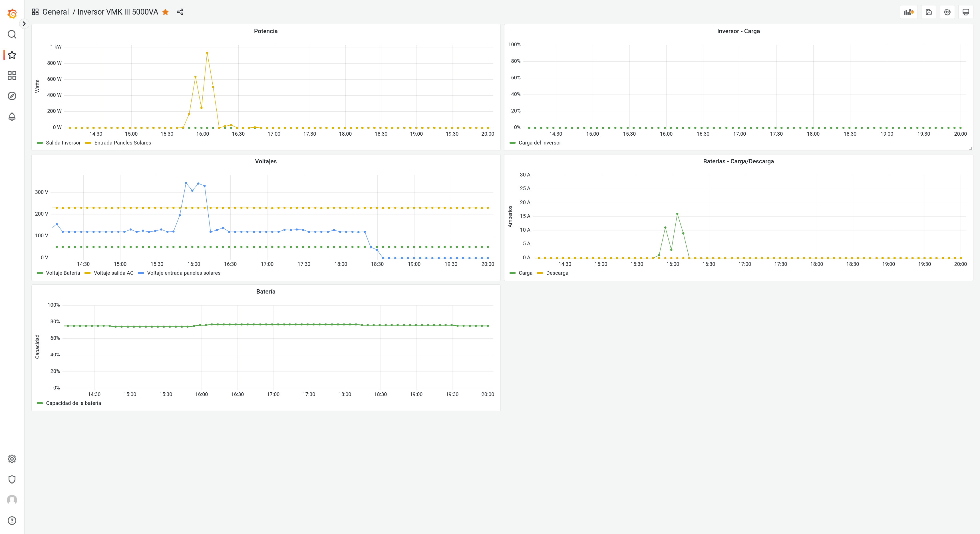Viewport: 980px width, 534px height.
Task: Click the Grafana logo home icon
Action: [12, 14]
